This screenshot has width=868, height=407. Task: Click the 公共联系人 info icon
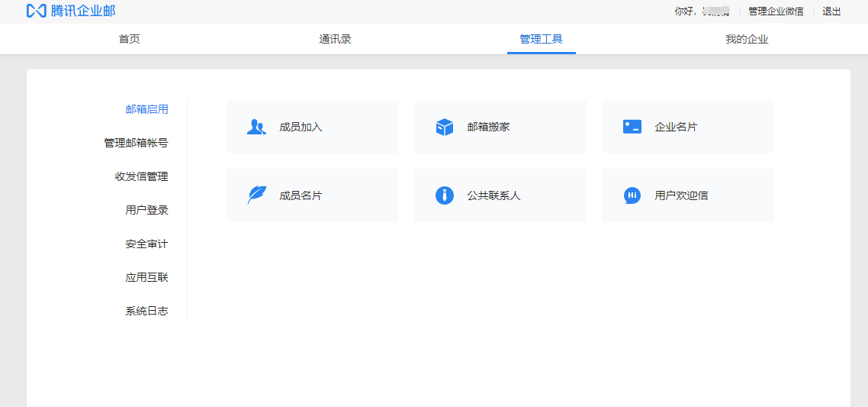(x=444, y=195)
